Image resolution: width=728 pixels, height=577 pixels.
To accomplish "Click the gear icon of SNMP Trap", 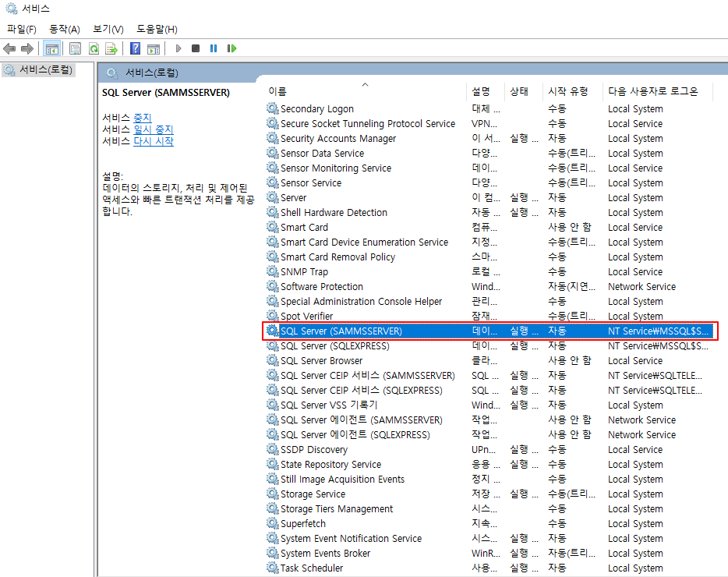I will click(273, 271).
